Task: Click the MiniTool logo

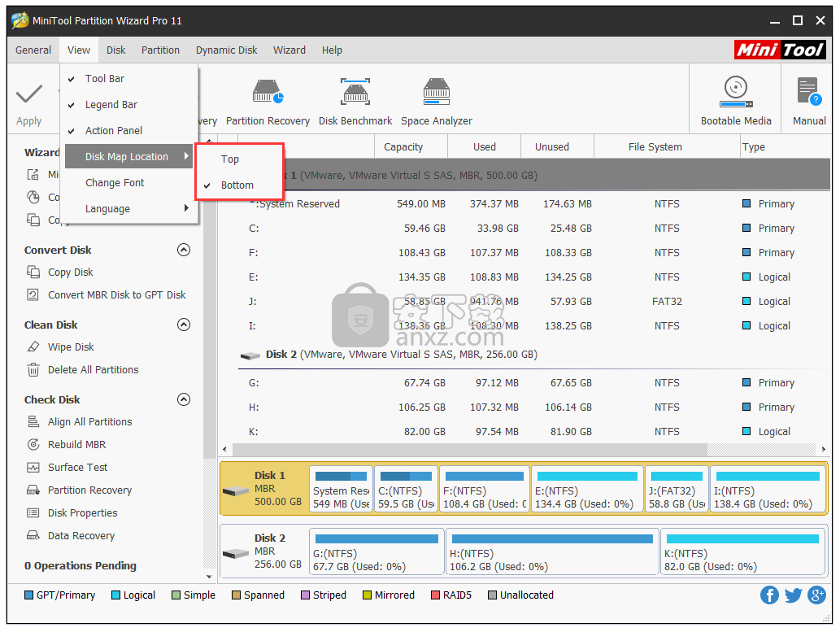Action: (x=780, y=50)
